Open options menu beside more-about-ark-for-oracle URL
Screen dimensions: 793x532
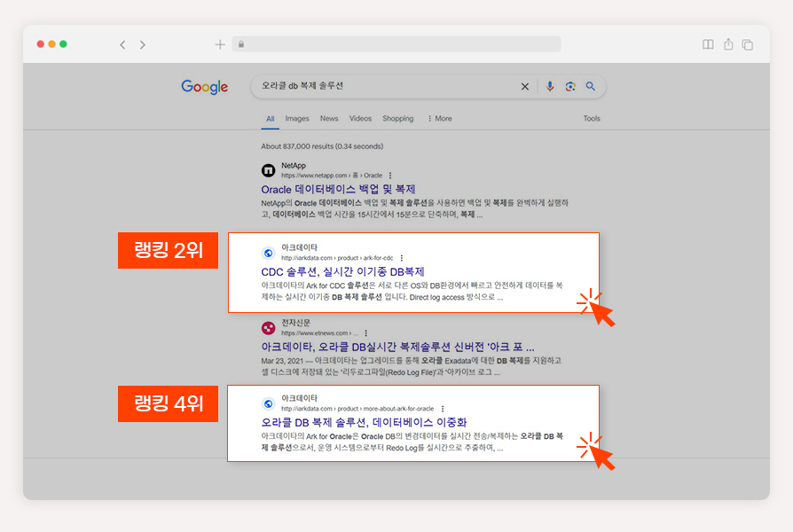click(443, 409)
